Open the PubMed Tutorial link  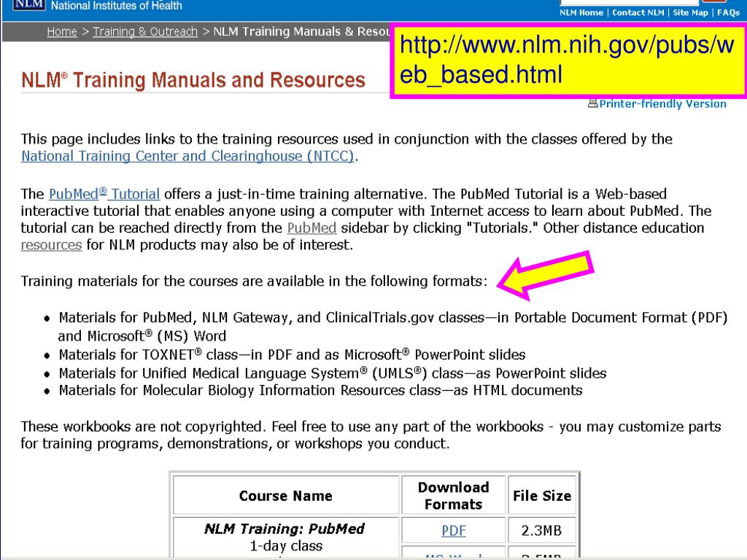click(104, 194)
